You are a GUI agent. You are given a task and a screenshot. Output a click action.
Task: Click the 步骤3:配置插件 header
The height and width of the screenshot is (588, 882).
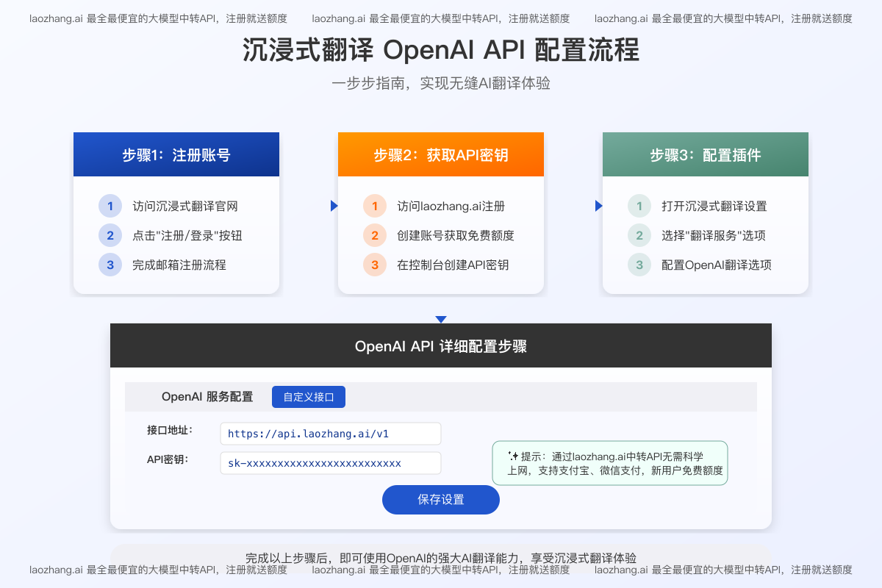[x=706, y=154]
